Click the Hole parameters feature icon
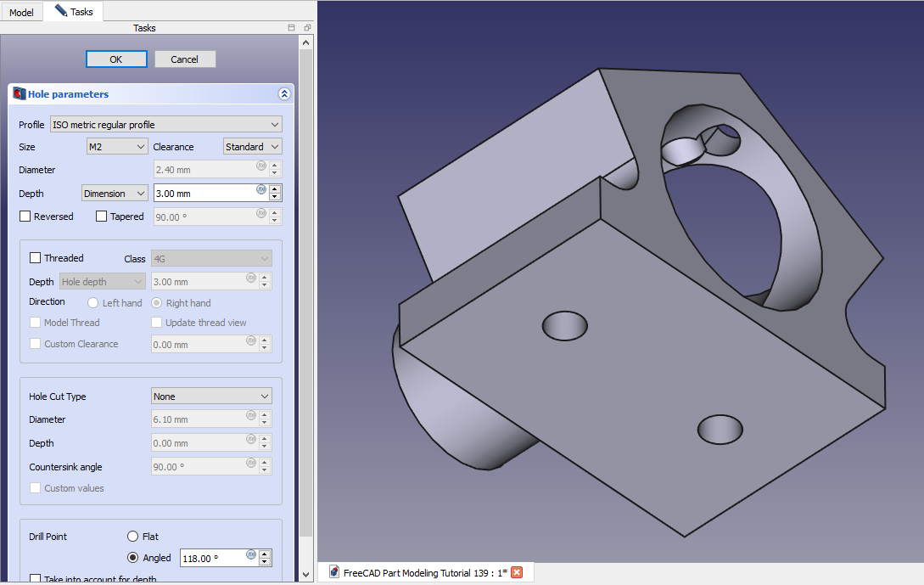Viewport: 924px width, 585px height. coord(19,94)
